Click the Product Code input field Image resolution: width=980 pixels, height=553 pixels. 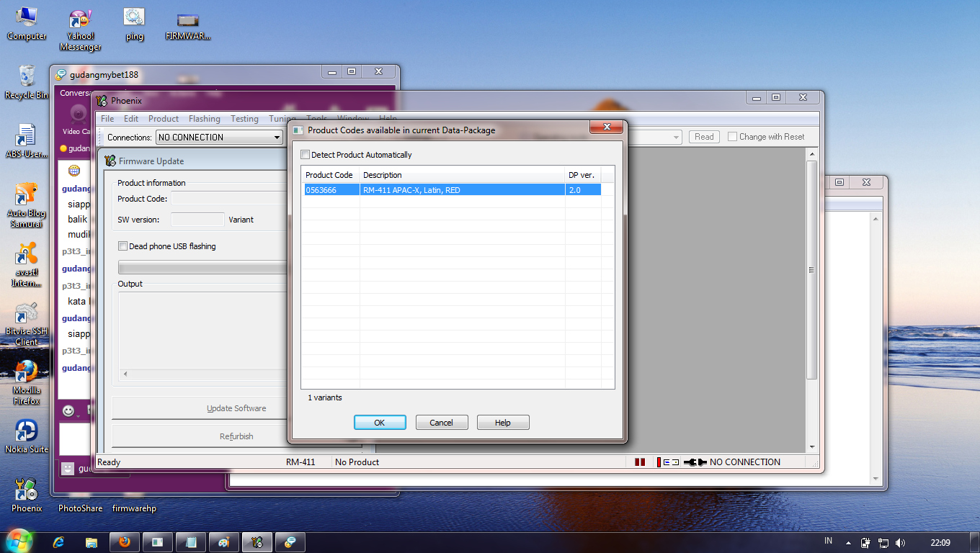tap(229, 198)
